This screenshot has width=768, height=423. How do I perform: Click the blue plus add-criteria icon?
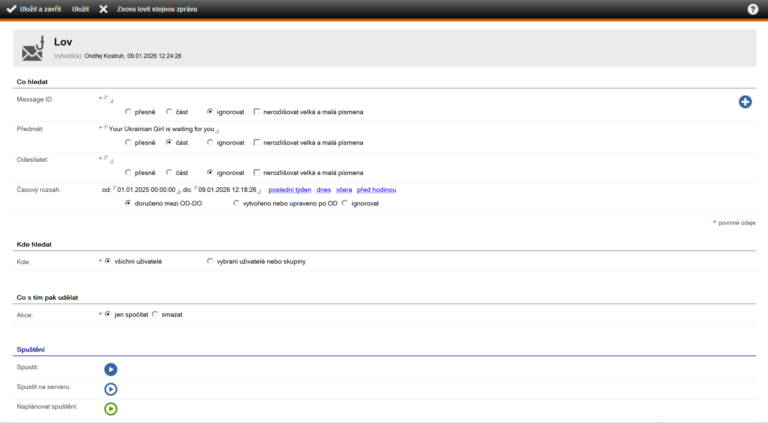[745, 102]
